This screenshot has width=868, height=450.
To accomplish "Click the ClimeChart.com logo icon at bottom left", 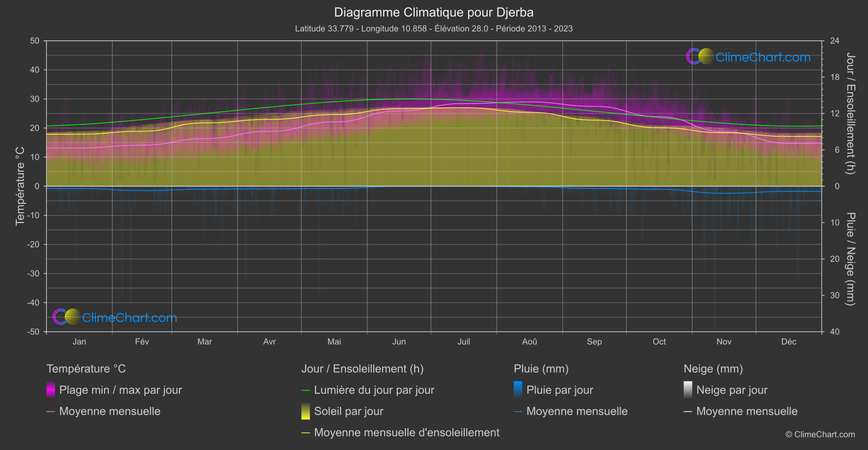I will point(66,317).
